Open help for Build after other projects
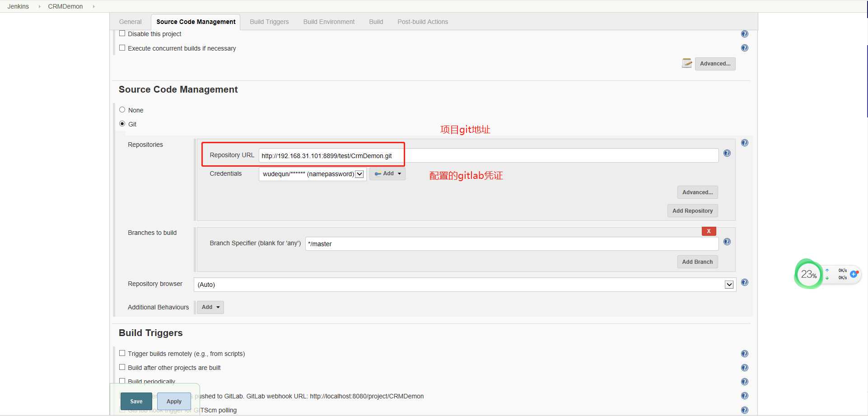The width and height of the screenshot is (868, 416). click(x=745, y=368)
